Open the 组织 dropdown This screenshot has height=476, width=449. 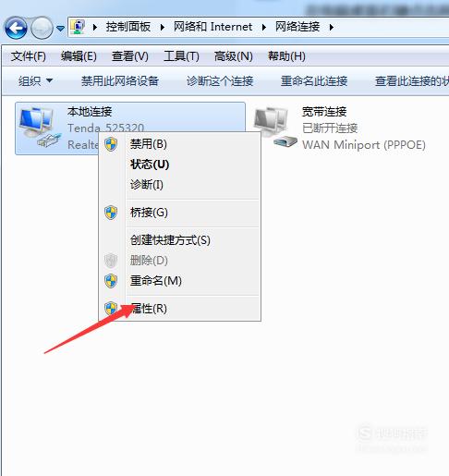(x=35, y=81)
